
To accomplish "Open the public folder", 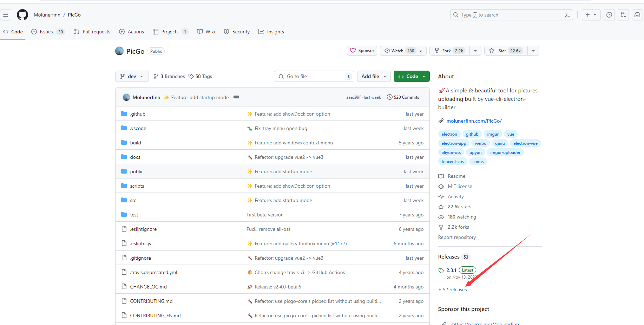I will [137, 171].
